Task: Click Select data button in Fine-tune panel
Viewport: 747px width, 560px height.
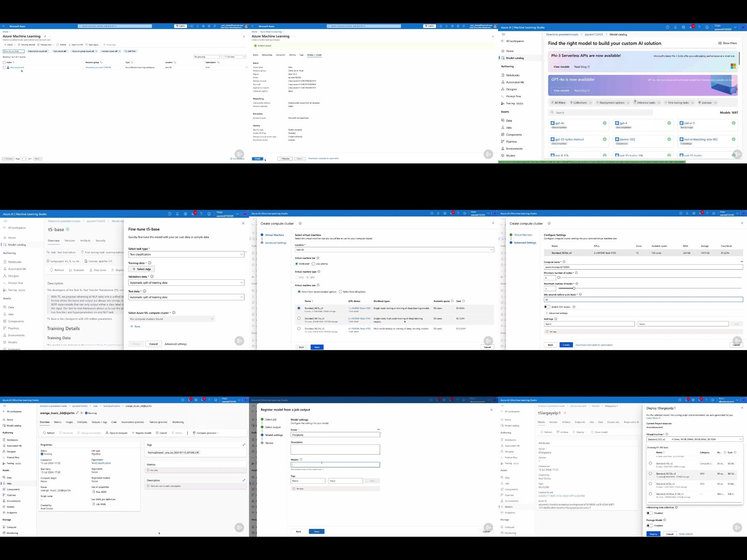Action: coord(142,269)
